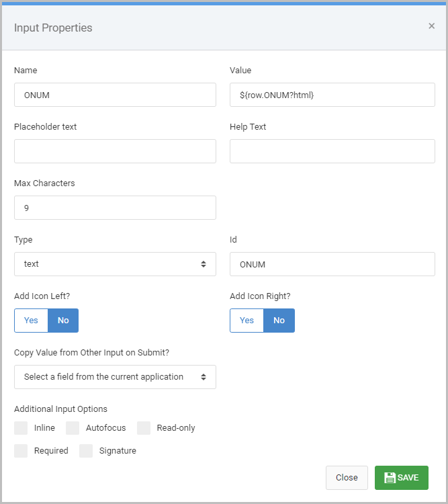448x504 pixels.
Task: Tick the Inline checkbox
Action: (21, 428)
